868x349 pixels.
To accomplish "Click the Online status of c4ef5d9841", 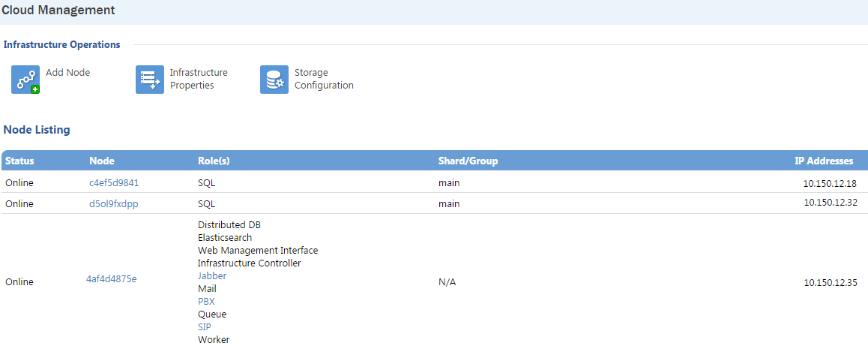I will tap(19, 183).
